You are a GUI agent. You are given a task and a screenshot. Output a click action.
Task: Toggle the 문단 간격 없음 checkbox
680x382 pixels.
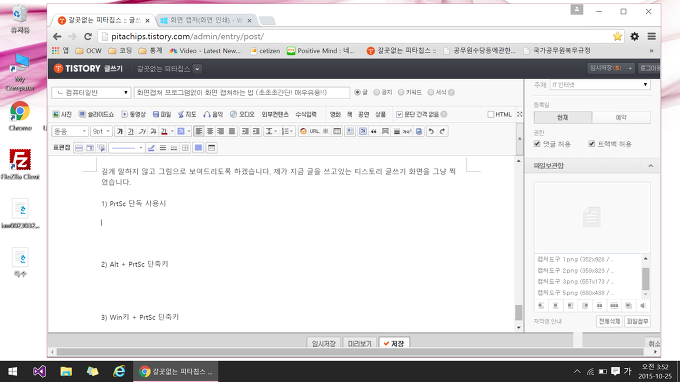[399, 114]
